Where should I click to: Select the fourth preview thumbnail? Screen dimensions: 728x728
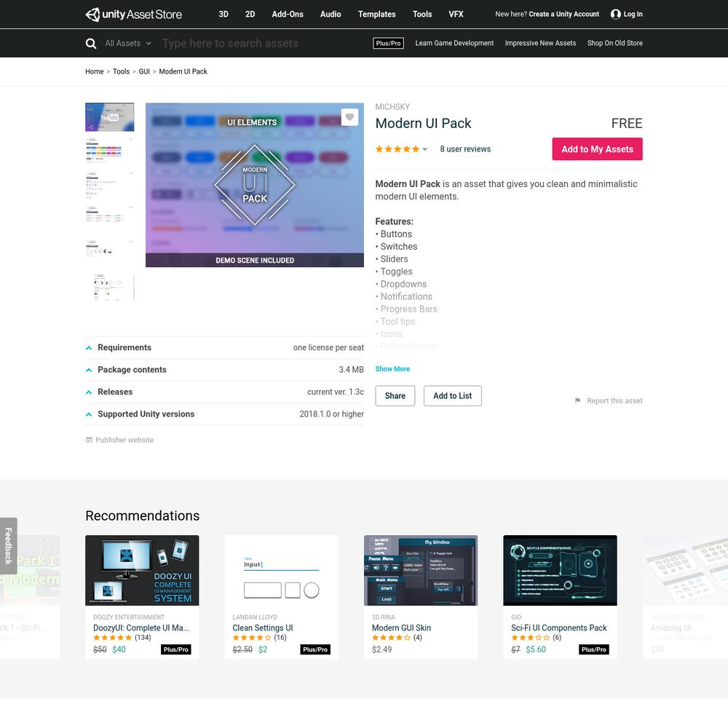point(110,220)
